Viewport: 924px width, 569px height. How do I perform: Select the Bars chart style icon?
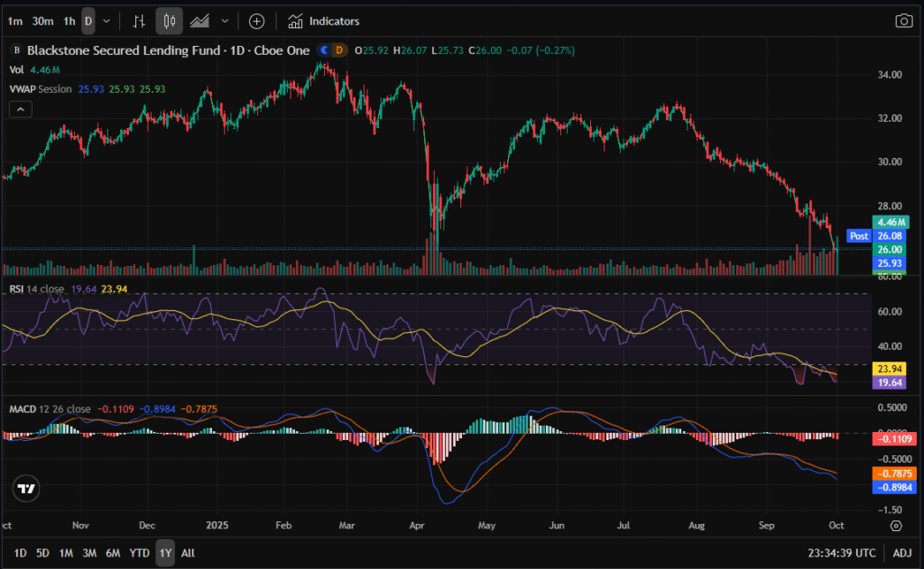pos(138,21)
